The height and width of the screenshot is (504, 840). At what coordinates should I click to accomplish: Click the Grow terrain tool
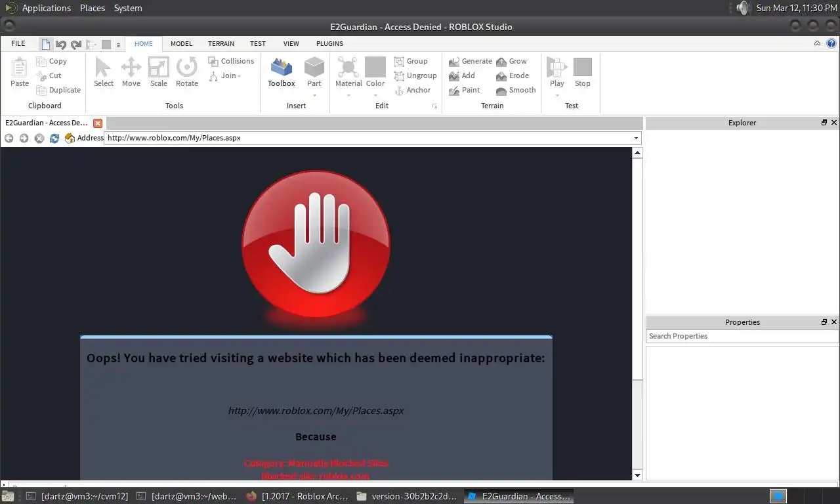pyautogui.click(x=511, y=61)
